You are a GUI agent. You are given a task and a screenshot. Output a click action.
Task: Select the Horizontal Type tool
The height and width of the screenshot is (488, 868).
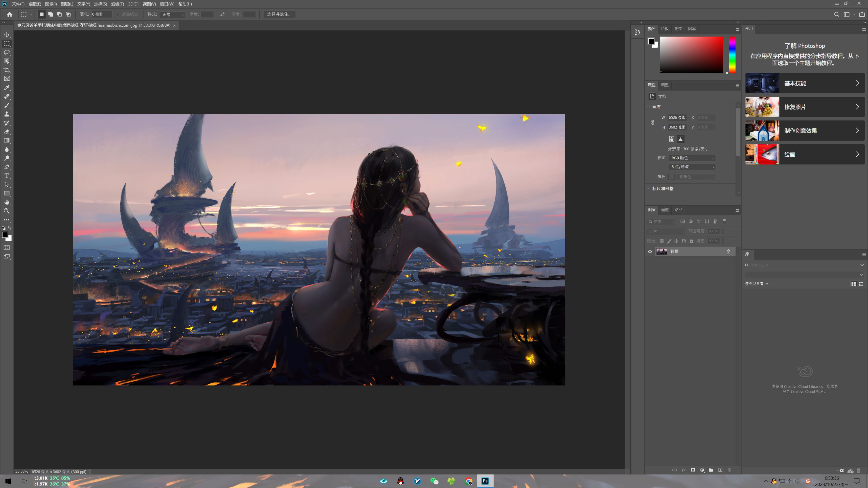[7, 176]
